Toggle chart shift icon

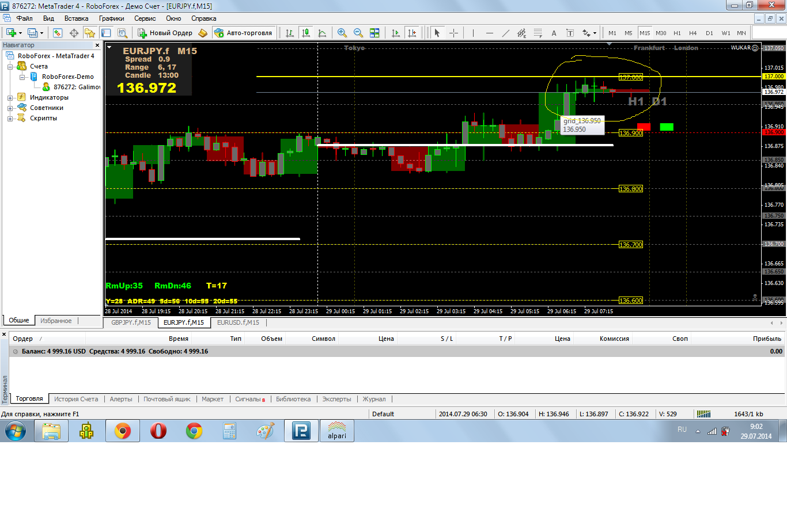[x=412, y=33]
